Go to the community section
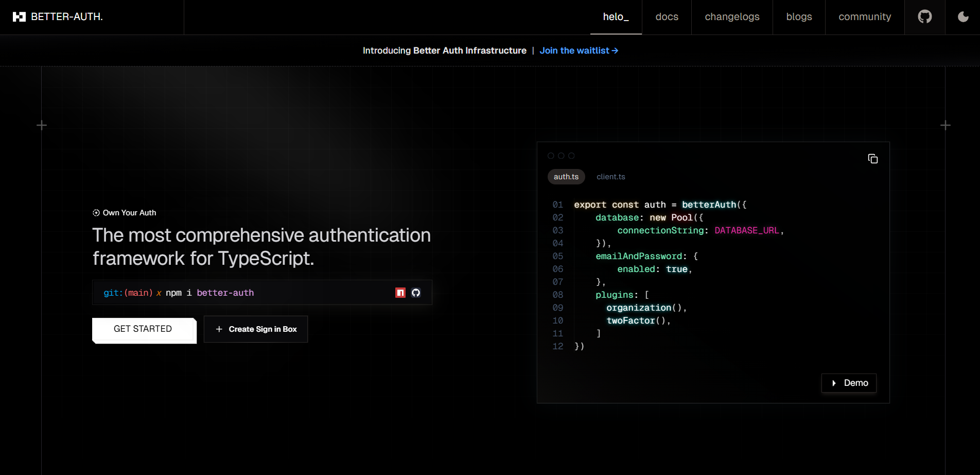This screenshot has width=980, height=475. (x=864, y=16)
